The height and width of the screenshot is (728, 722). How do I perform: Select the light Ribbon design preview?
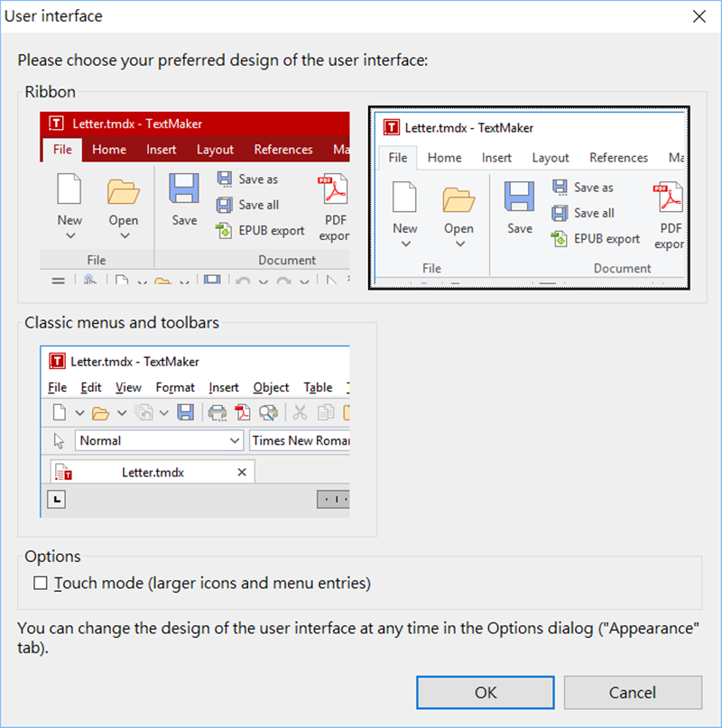[x=529, y=198]
